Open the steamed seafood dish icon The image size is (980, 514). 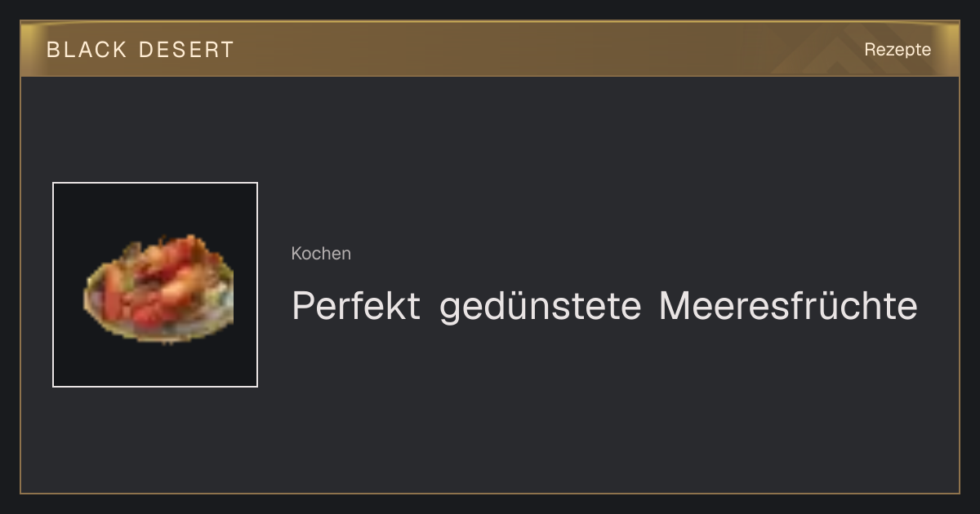coord(159,288)
